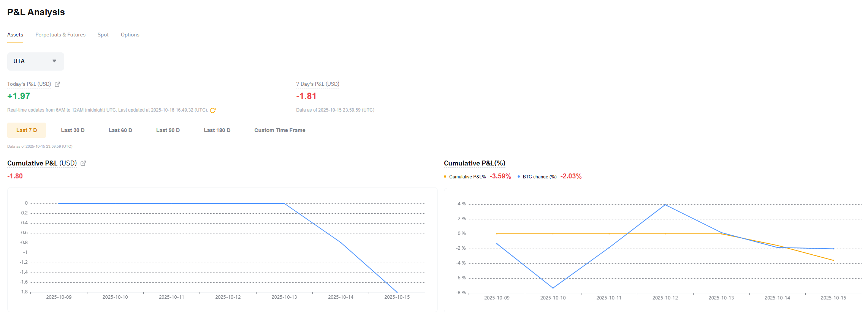Show the Last 180 D range
Screen dimensions: 868x312
[x=217, y=130]
